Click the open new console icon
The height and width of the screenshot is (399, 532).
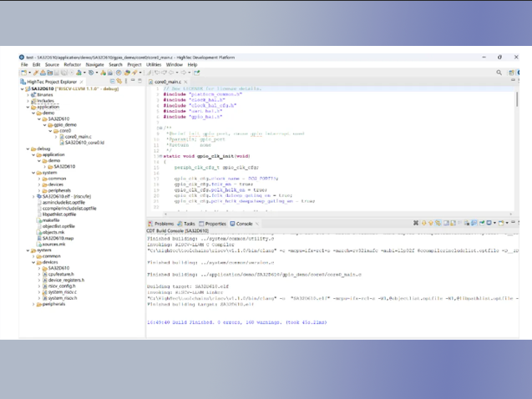501,223
